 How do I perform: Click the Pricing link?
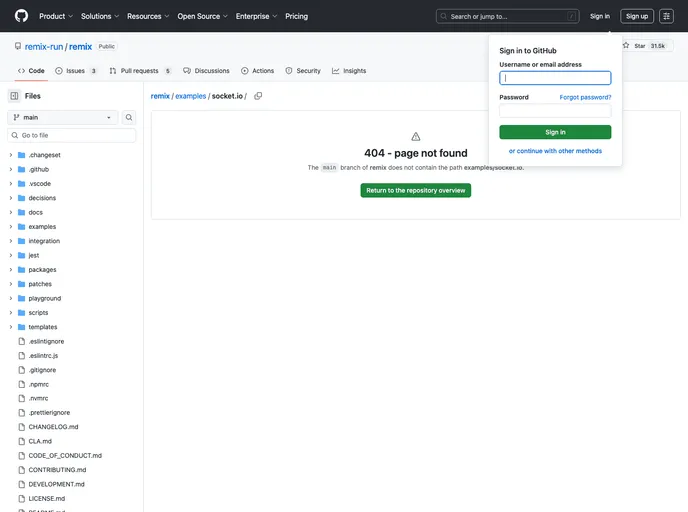297,16
